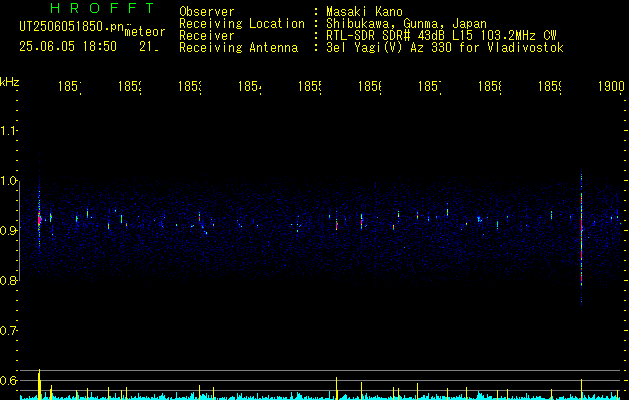Click the 0.8 frequency axis label
629x400 pixels.
[x=8, y=280]
